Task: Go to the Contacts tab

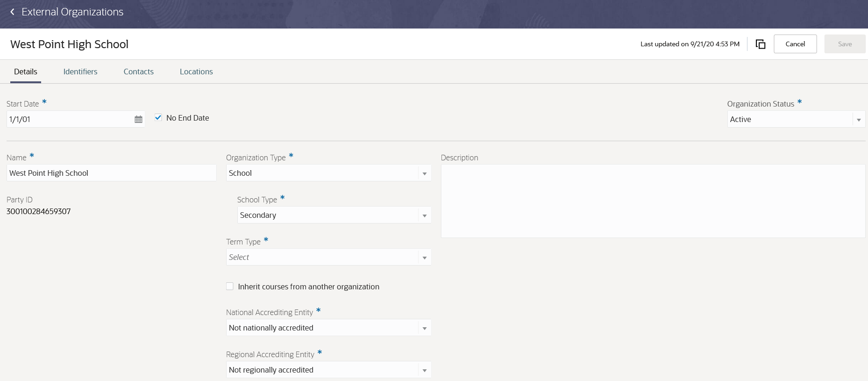Action: coord(139,72)
